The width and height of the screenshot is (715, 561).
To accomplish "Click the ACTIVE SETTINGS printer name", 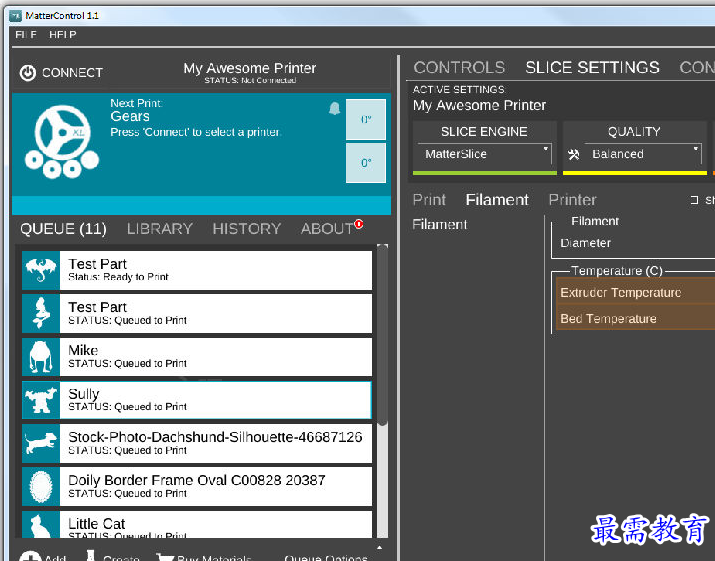I will 479,105.
